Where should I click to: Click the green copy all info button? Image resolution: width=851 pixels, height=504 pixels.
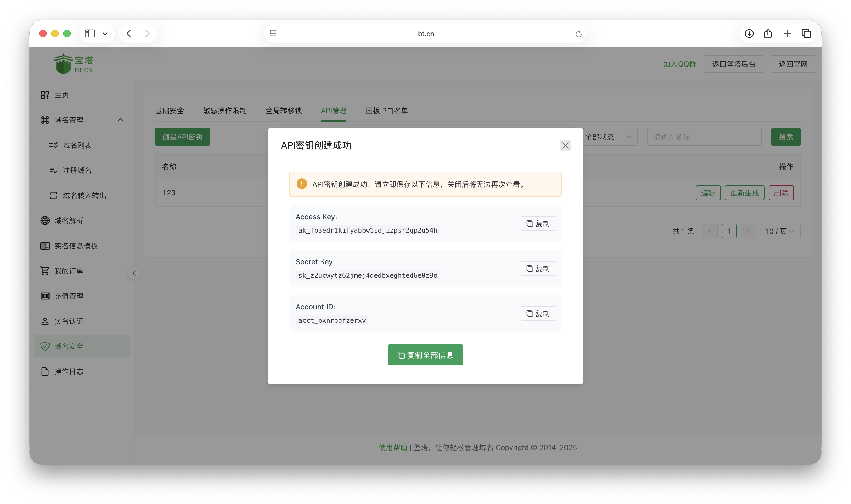425,355
